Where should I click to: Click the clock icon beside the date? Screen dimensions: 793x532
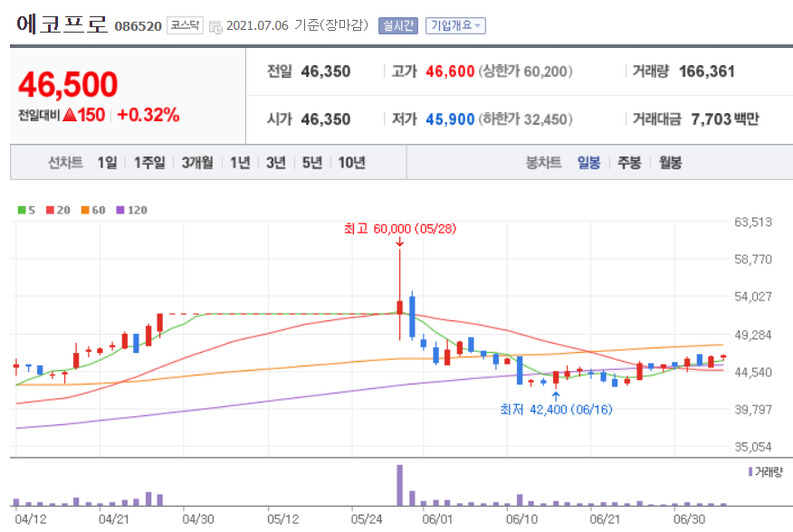click(x=215, y=27)
